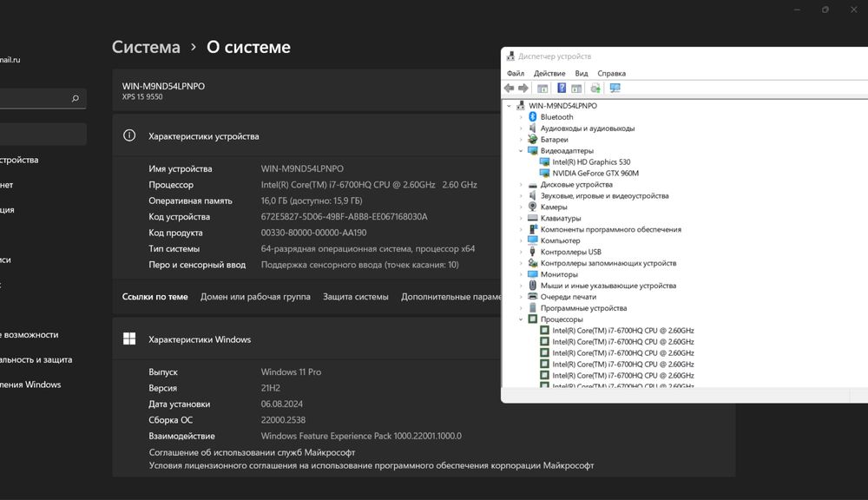Toggle the action pane toolbar icon
Image resolution: width=868 pixels, height=500 pixels.
pyautogui.click(x=576, y=88)
